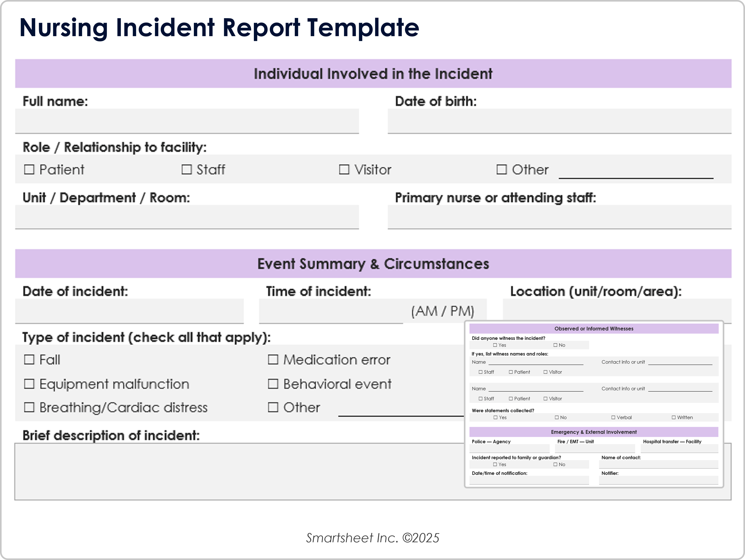Viewport: 745px width, 560px height.
Task: Select the Breathing/Cardiac distress checkbox
Action: click(x=29, y=407)
